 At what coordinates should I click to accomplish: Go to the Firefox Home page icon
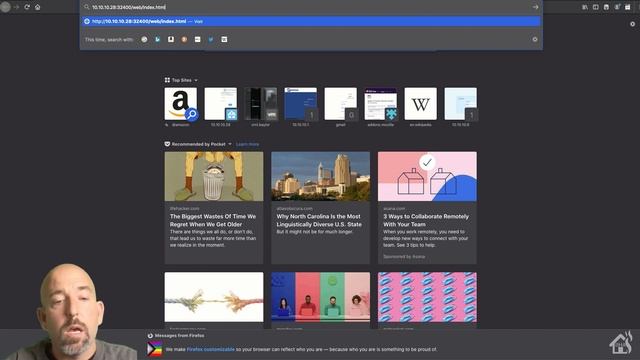38,7
